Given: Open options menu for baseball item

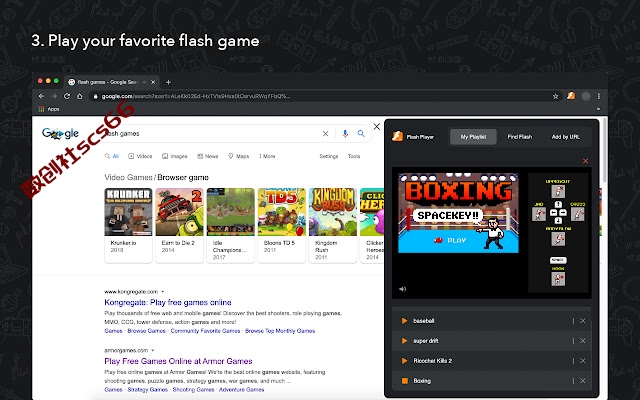Looking at the screenshot, I should tap(573, 321).
